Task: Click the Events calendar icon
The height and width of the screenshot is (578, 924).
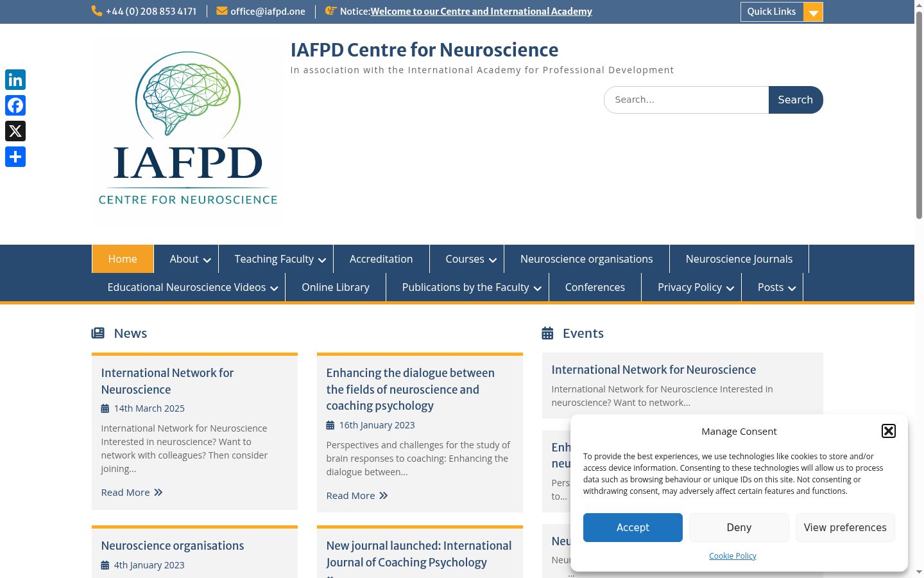Action: point(547,333)
